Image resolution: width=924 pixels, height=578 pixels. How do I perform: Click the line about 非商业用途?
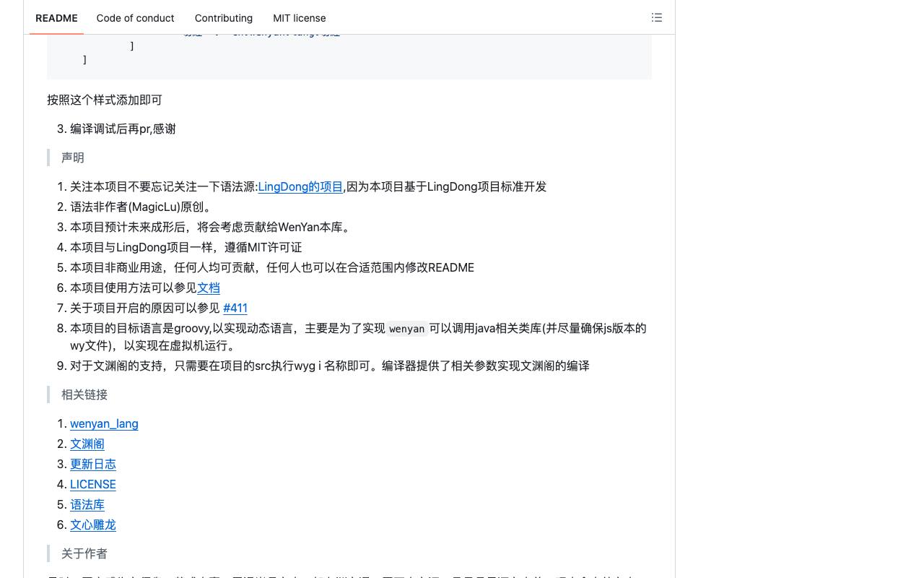pos(272,267)
